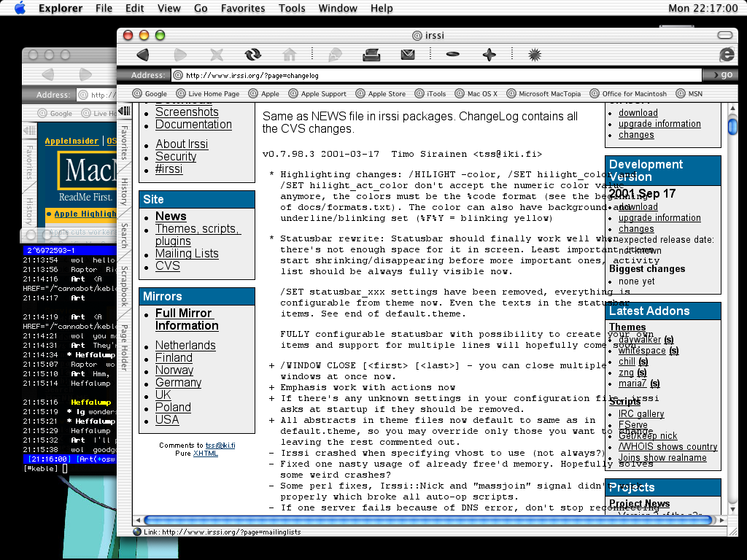
Task: Click the address field with the irssi.org URL
Action: pyautogui.click(x=436, y=75)
